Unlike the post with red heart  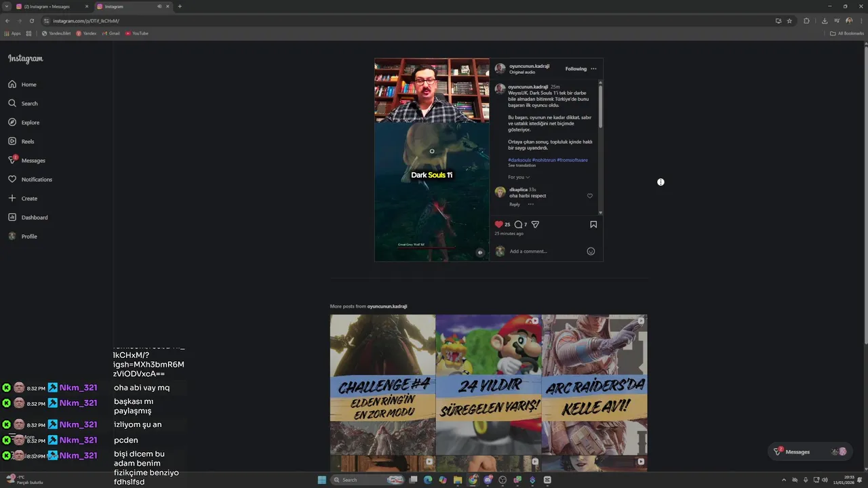[x=499, y=224]
